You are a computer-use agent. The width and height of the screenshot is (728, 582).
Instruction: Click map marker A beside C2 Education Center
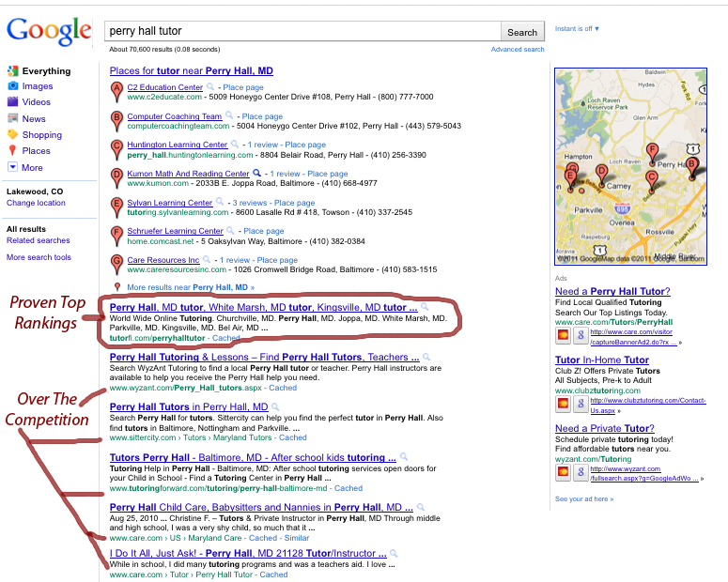point(116,91)
